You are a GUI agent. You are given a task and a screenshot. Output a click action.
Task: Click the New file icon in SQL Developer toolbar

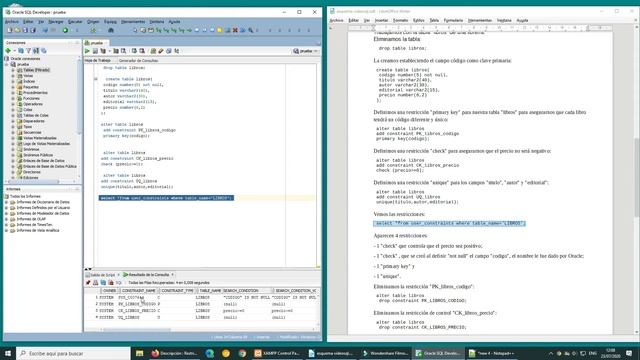pyautogui.click(x=10, y=30)
